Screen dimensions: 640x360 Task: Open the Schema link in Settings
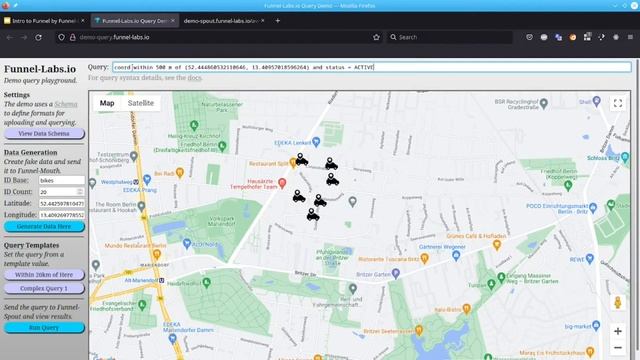pyautogui.click(x=66, y=104)
